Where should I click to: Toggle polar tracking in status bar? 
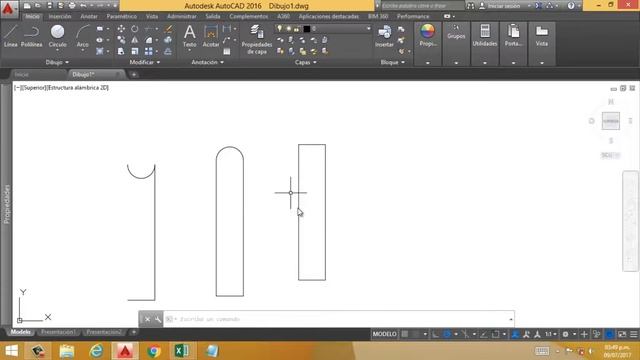pos(447,334)
